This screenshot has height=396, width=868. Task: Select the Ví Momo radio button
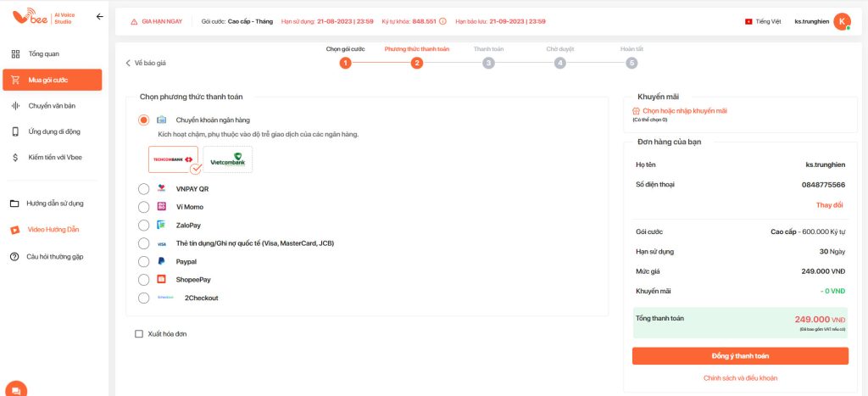click(143, 207)
